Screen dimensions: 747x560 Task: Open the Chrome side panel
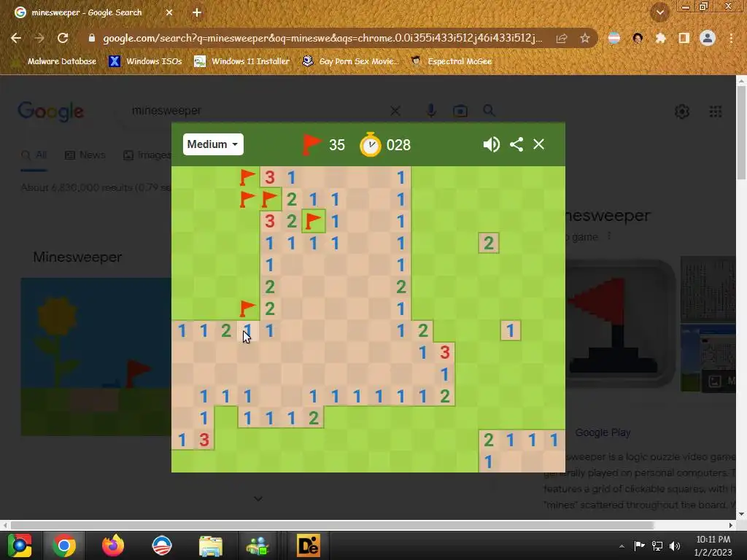pyautogui.click(x=684, y=38)
